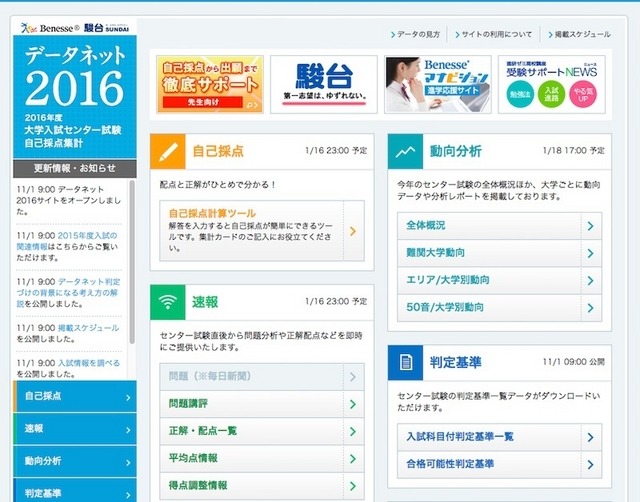Select 動向分析 in the left sidebar
Viewport: 640px width, 502px height.
pos(74,460)
